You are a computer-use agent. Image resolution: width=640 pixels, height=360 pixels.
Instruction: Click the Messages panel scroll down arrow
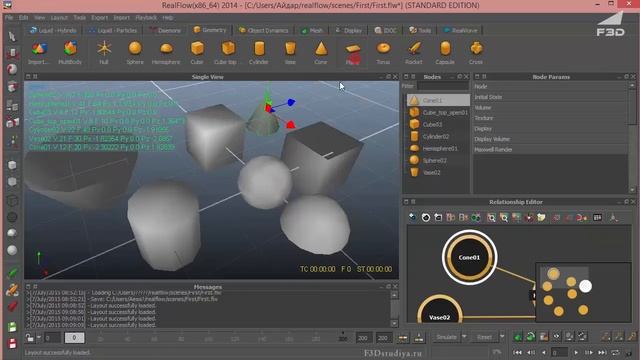(x=394, y=323)
